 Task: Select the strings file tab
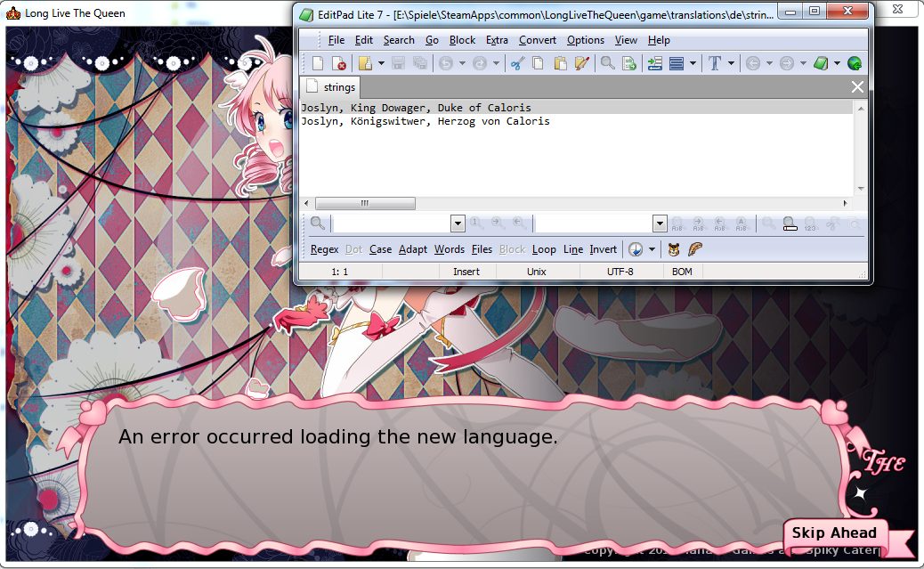[330, 87]
